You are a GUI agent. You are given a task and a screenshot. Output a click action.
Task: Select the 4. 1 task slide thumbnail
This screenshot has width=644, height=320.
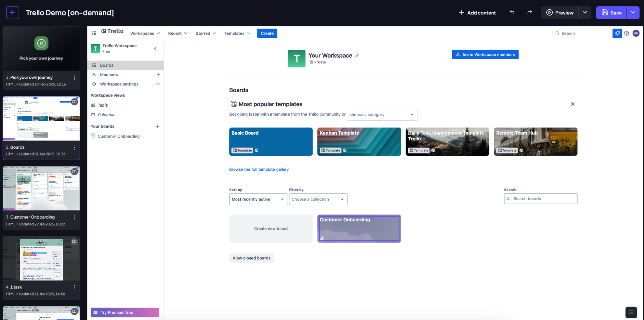[x=41, y=258]
